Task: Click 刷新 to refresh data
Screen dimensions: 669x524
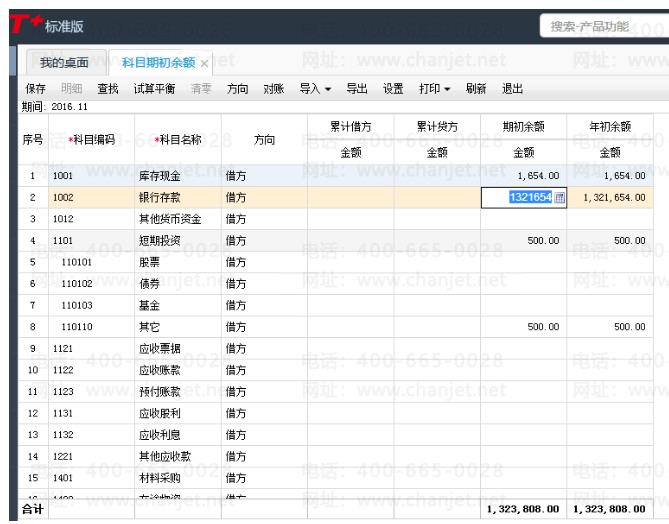Action: pos(476,89)
